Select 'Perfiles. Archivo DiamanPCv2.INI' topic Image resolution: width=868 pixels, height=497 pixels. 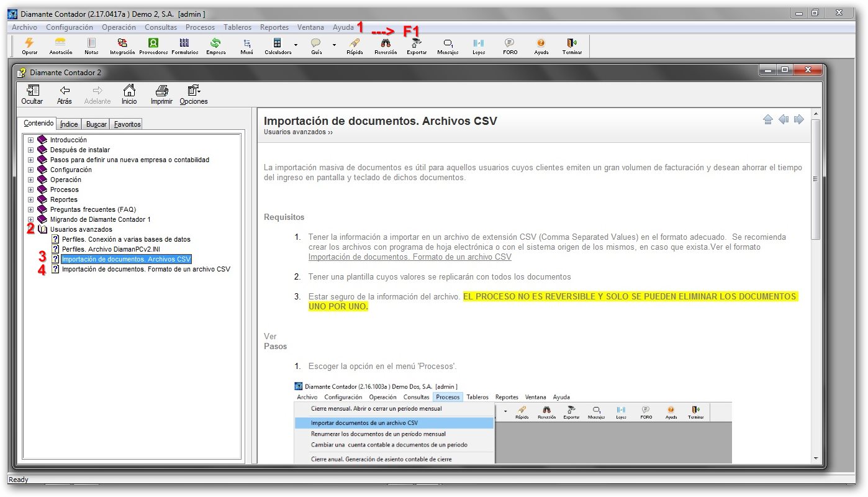point(111,249)
